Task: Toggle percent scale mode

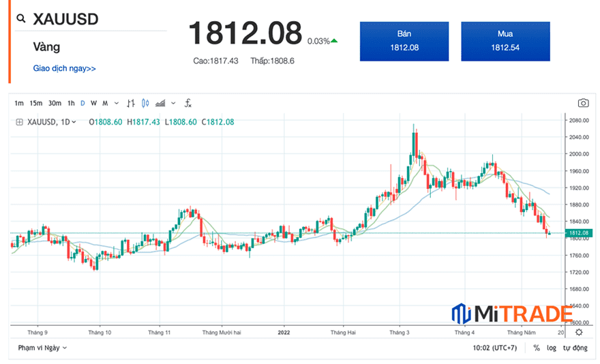Action: pyautogui.click(x=537, y=348)
